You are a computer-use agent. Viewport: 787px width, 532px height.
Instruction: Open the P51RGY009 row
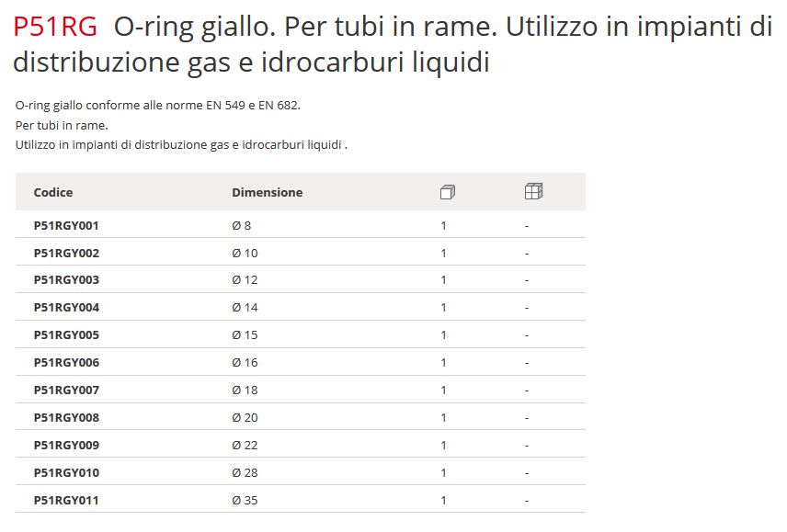click(x=300, y=446)
